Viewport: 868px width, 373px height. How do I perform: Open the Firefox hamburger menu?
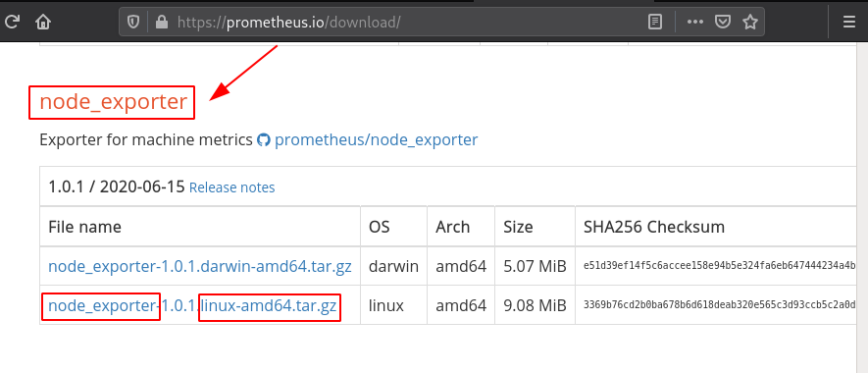tap(848, 22)
